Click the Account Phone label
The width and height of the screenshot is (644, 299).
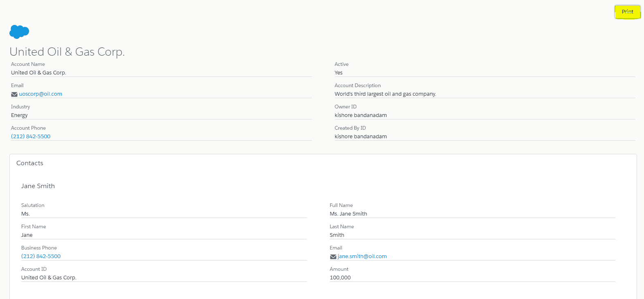click(28, 128)
